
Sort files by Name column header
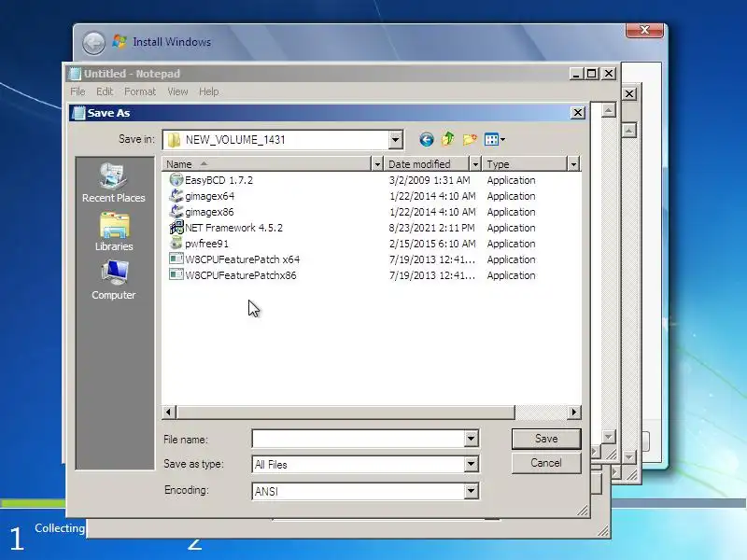tap(266, 164)
